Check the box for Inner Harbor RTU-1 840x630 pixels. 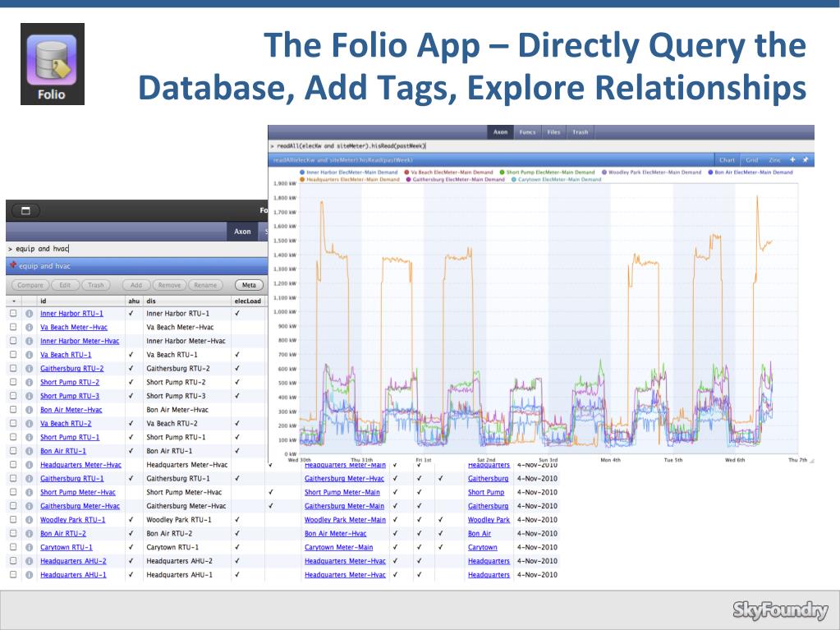tap(13, 314)
